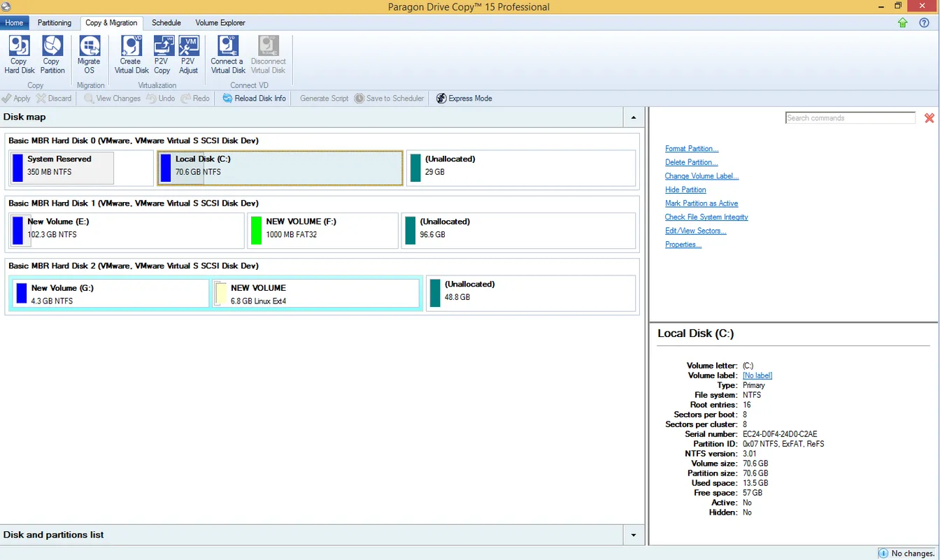The height and width of the screenshot is (560, 940).
Task: Switch to the Partitioning tab
Action: (x=54, y=22)
